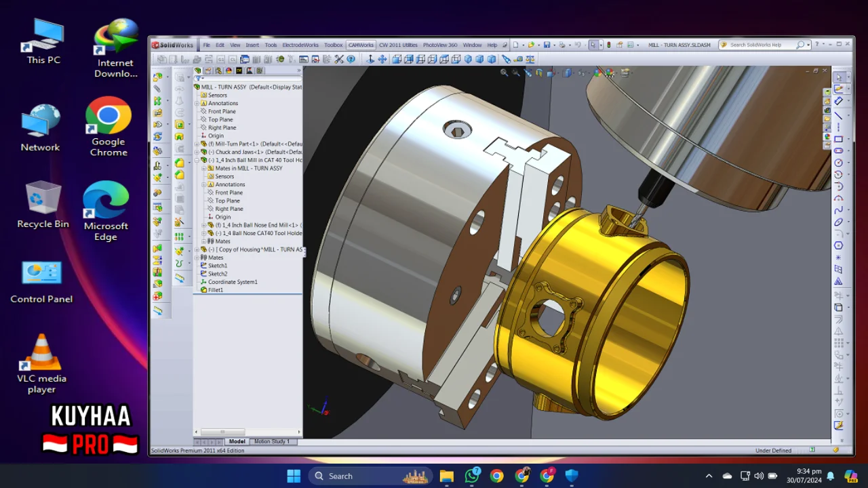Click the Zoom to Area icon in viewport

[x=515, y=73]
